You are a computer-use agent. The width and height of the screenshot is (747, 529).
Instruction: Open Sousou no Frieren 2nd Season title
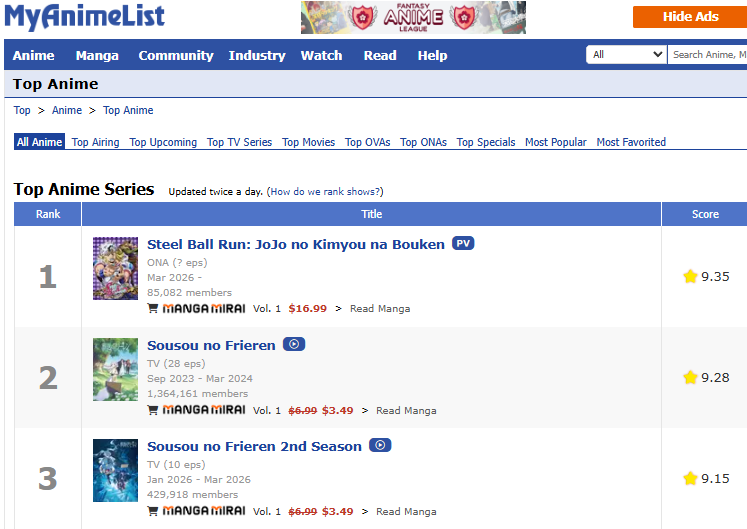pos(254,447)
